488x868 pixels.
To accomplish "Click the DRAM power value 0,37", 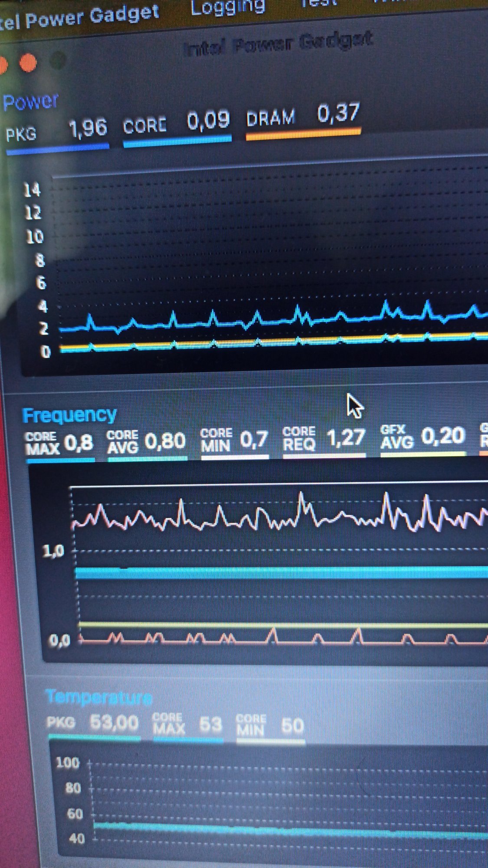I will click(338, 113).
